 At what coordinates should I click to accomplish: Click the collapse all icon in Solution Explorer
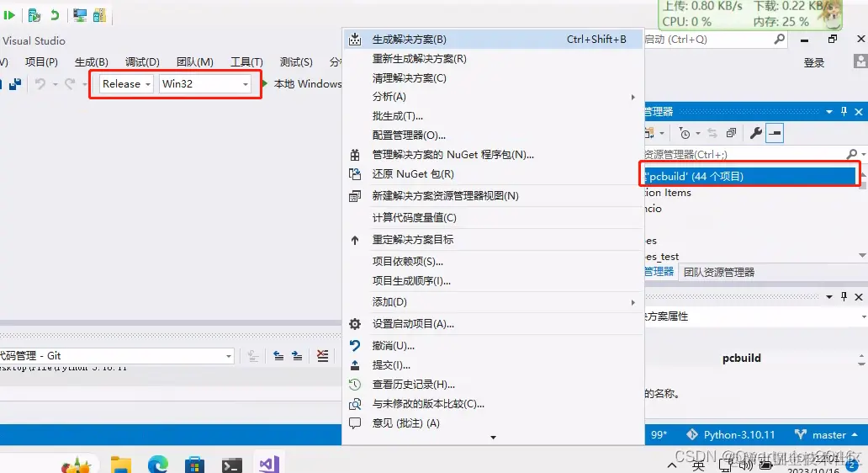731,134
